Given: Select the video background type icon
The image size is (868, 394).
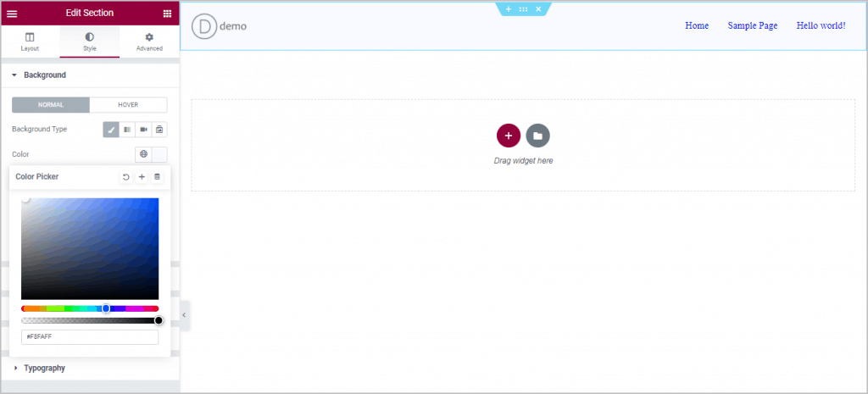Looking at the screenshot, I should click(x=143, y=130).
